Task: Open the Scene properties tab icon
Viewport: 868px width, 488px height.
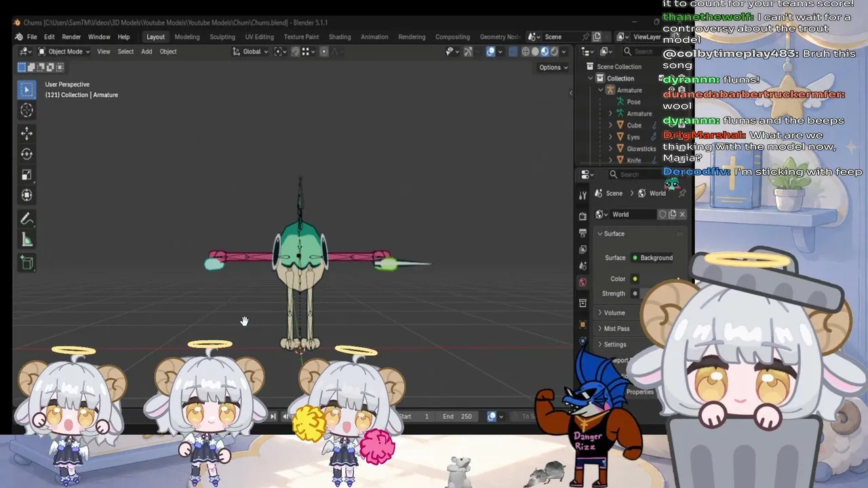Action: pos(583,266)
